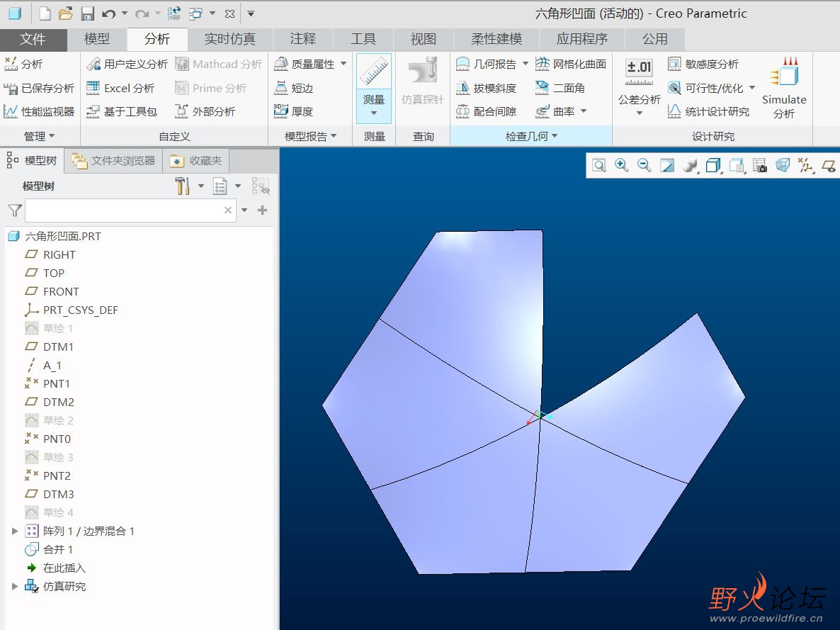Screen dimensions: 840x630
Task: Click the New file icon
Action: coord(45,13)
